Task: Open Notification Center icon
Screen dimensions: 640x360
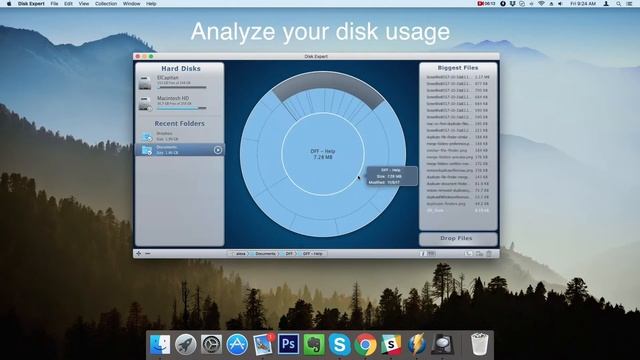Action: pos(629,4)
